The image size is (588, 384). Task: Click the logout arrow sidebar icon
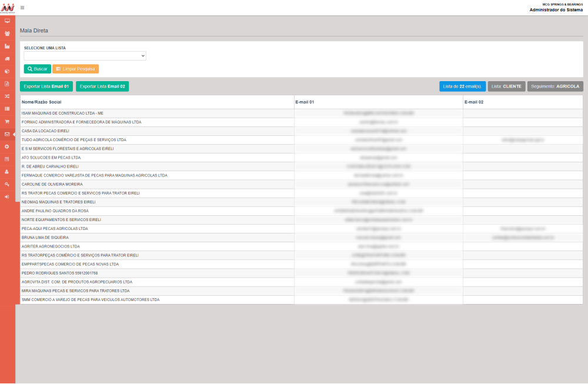coord(7,196)
